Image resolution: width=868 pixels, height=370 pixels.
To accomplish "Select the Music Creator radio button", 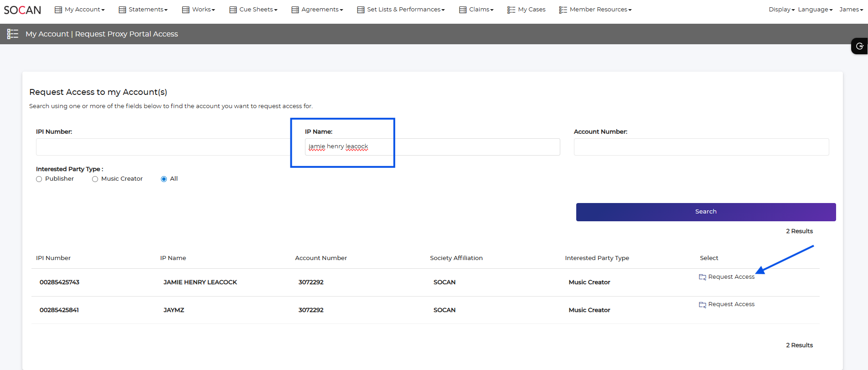I will pyautogui.click(x=95, y=179).
